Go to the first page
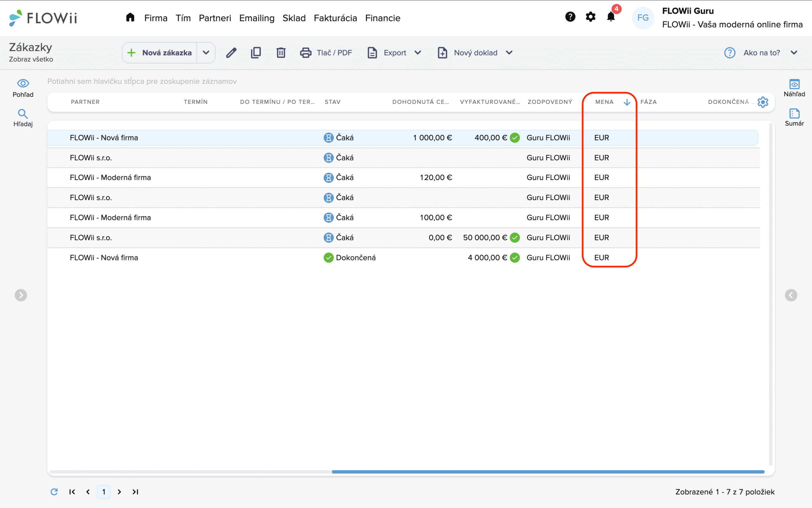 72,491
